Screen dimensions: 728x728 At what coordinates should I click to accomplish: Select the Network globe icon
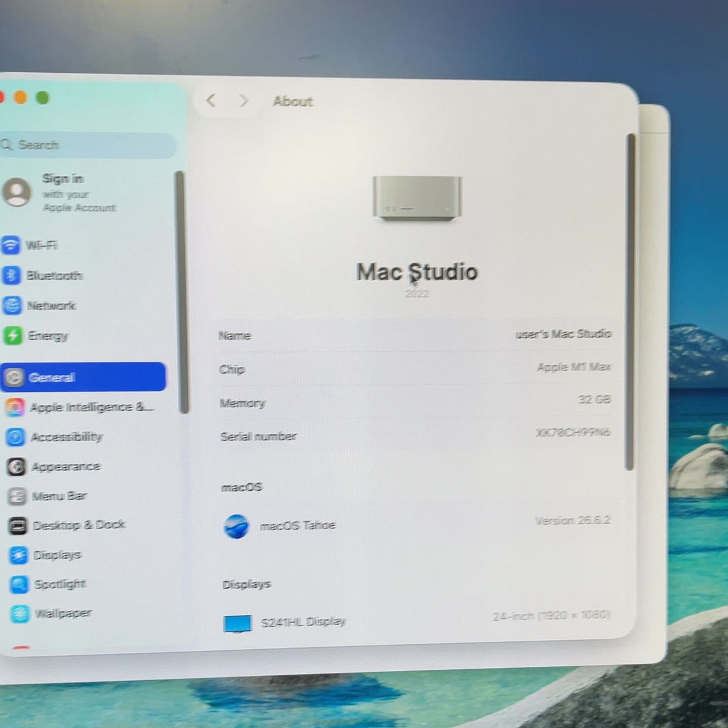pyautogui.click(x=12, y=305)
